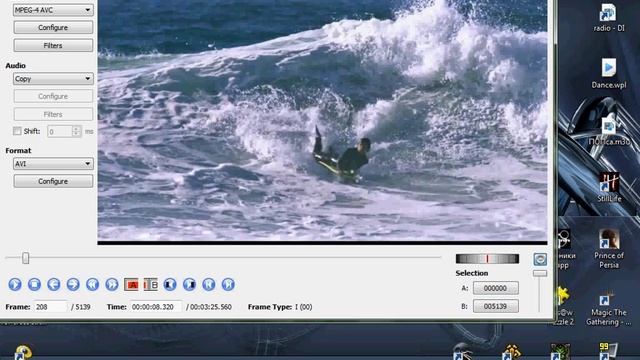
Task: Click selection A button showing 000000
Action: click(496, 288)
